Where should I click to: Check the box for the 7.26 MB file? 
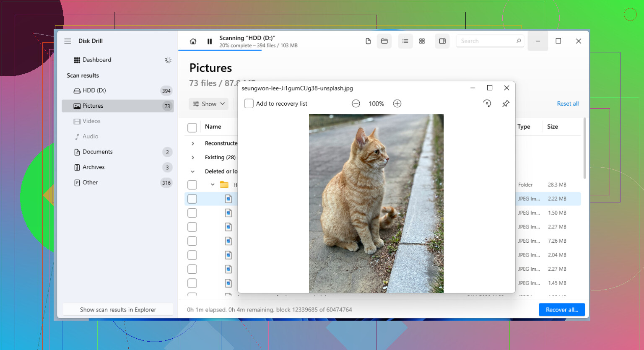(192, 241)
